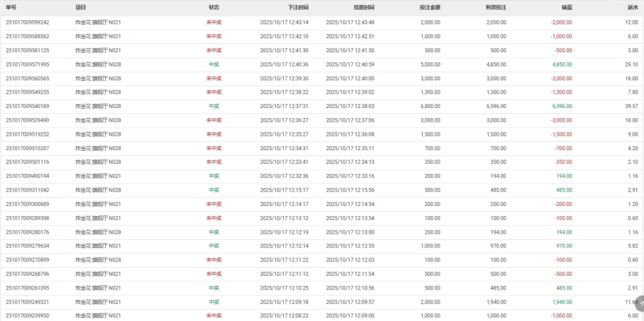Screen dimensions: 644x321
Task: Click the 有效投注 column header
Action: tap(495, 7)
